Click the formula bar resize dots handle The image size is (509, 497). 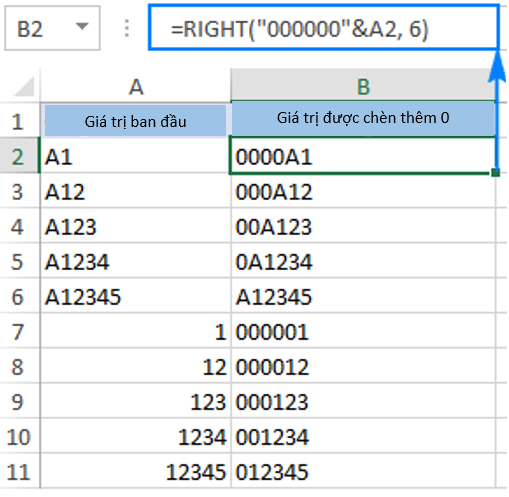(126, 28)
